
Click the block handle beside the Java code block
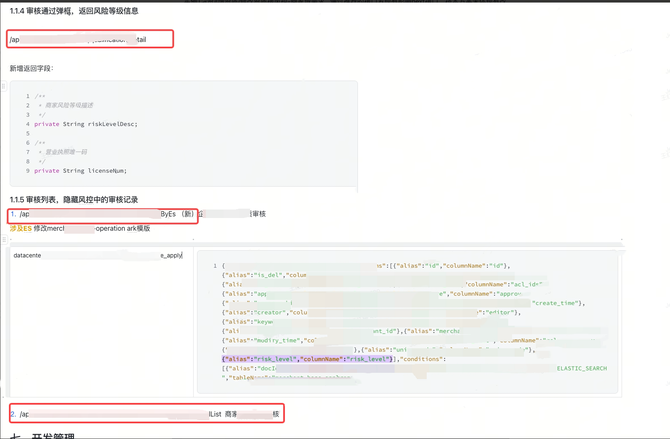pyautogui.click(x=4, y=86)
